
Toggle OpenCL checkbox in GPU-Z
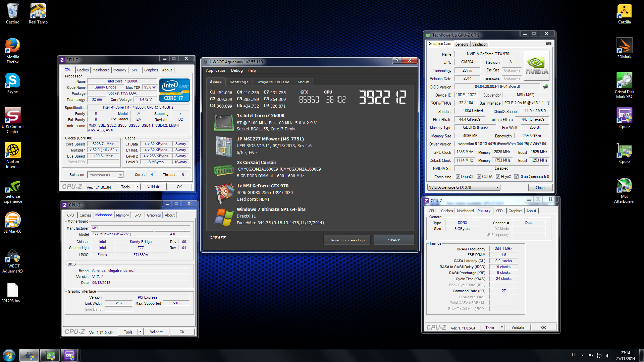[458, 177]
